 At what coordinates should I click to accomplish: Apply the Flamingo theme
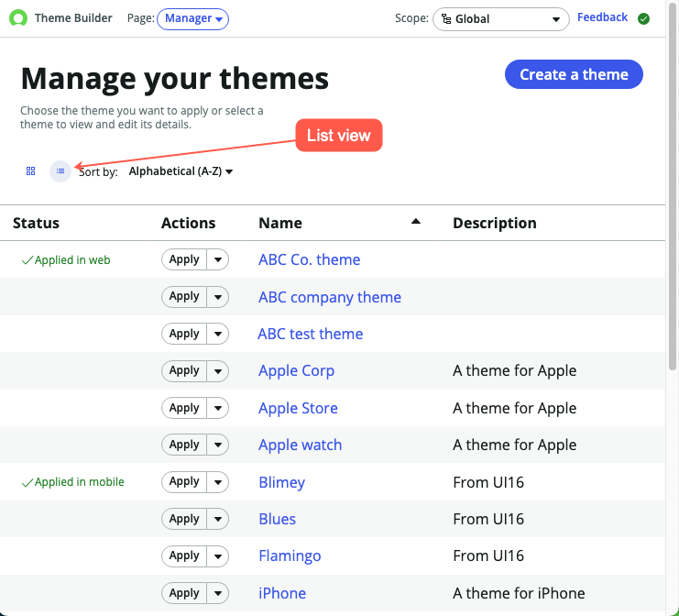184,556
